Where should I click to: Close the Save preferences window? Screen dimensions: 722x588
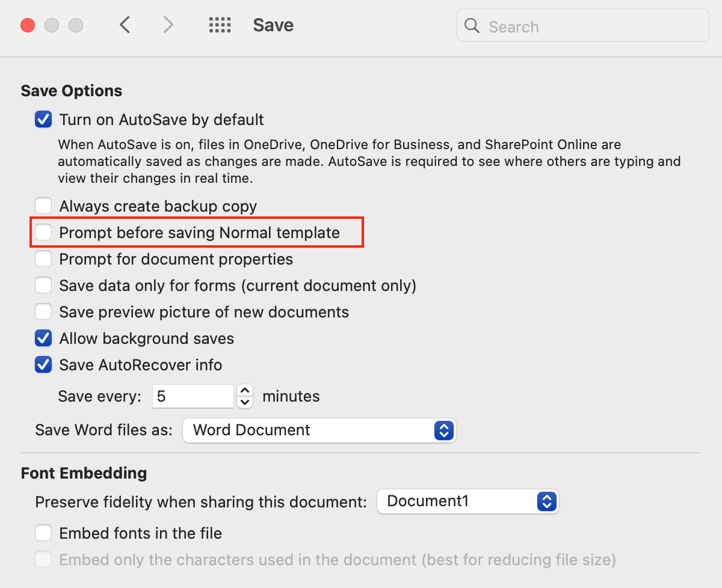click(28, 25)
